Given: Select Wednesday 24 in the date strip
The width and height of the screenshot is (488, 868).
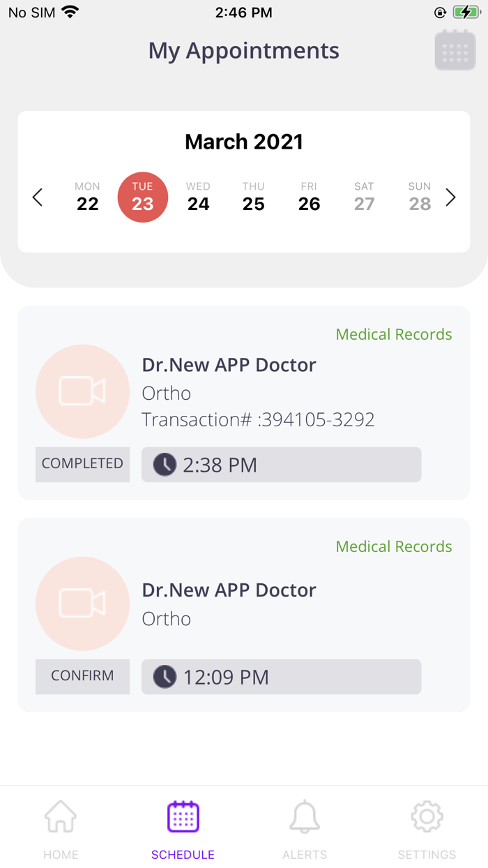Looking at the screenshot, I should (198, 197).
